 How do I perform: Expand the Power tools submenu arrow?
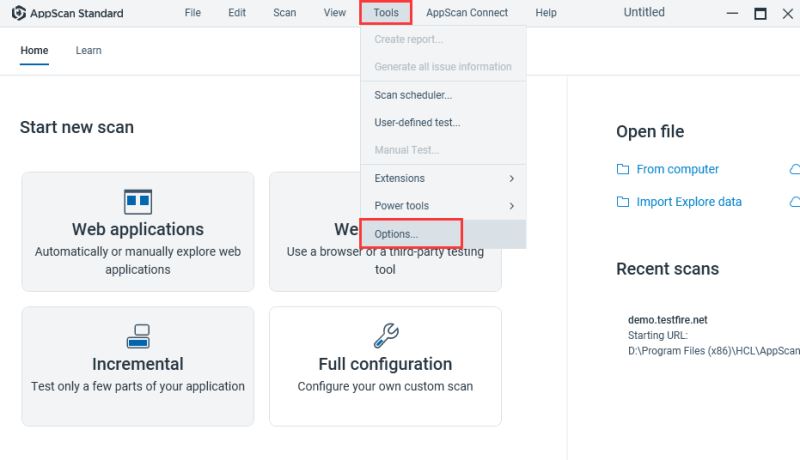(x=511, y=206)
